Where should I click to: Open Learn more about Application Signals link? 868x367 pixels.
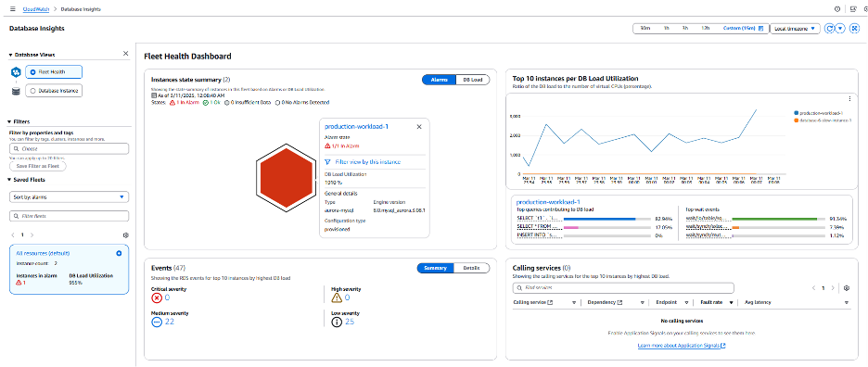tap(682, 346)
